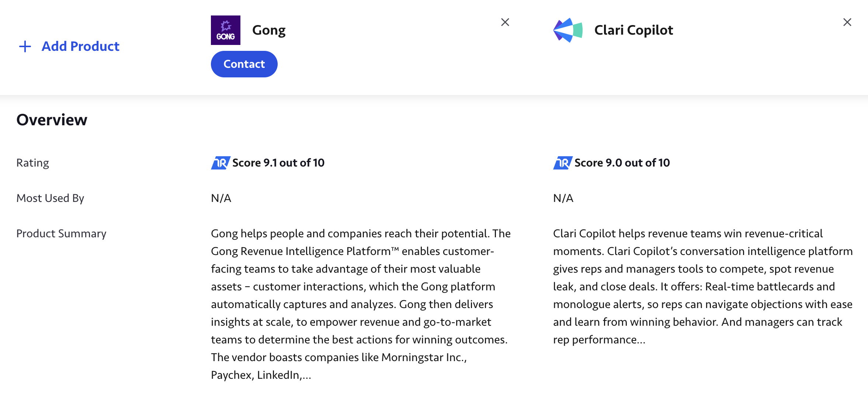Screen dimensions: 868x395
Task: Click Gong's N/A value for Most Used By
Action: pyautogui.click(x=221, y=198)
